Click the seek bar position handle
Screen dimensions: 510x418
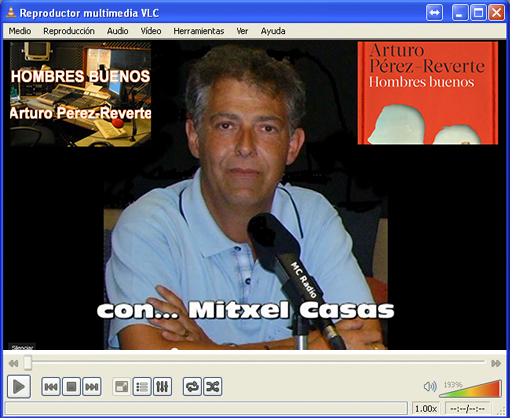click(28, 363)
